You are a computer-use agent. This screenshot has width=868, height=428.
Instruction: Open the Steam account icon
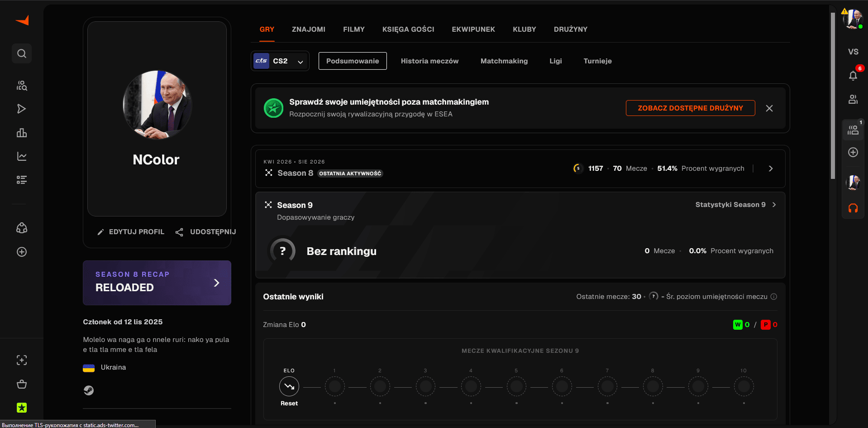click(x=89, y=390)
